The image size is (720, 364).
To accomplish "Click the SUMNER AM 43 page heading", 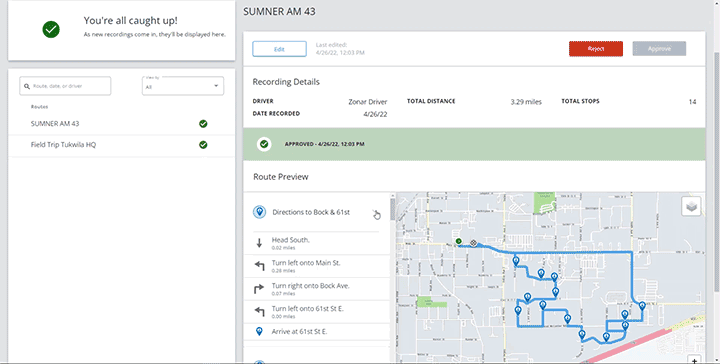I will tap(279, 11).
